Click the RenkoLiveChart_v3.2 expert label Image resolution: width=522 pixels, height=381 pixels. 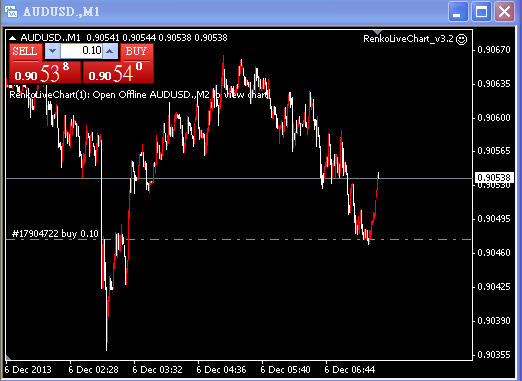pos(408,39)
